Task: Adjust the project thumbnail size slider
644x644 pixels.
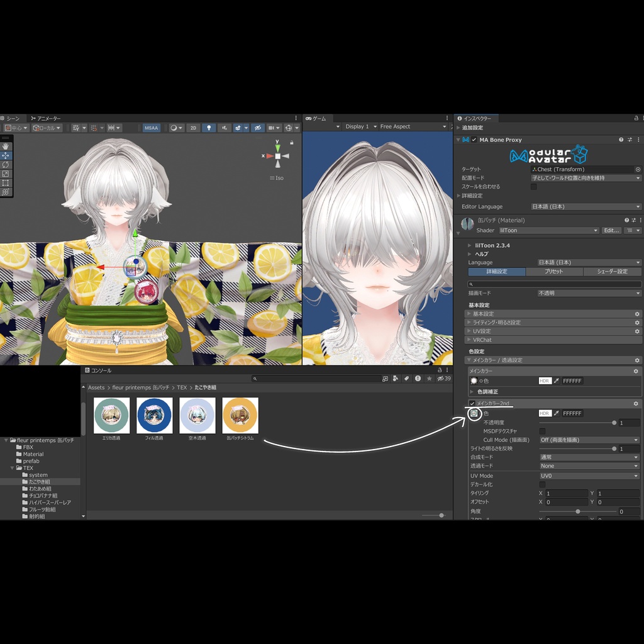Action: click(x=433, y=515)
